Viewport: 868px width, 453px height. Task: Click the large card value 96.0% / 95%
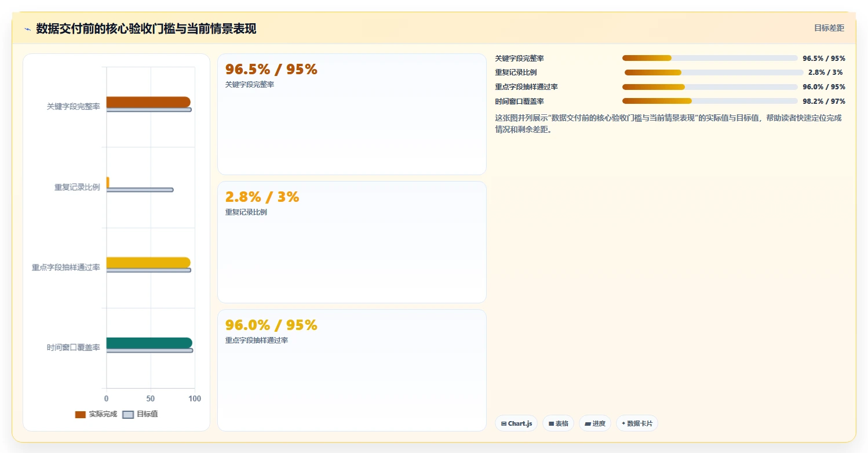point(271,325)
